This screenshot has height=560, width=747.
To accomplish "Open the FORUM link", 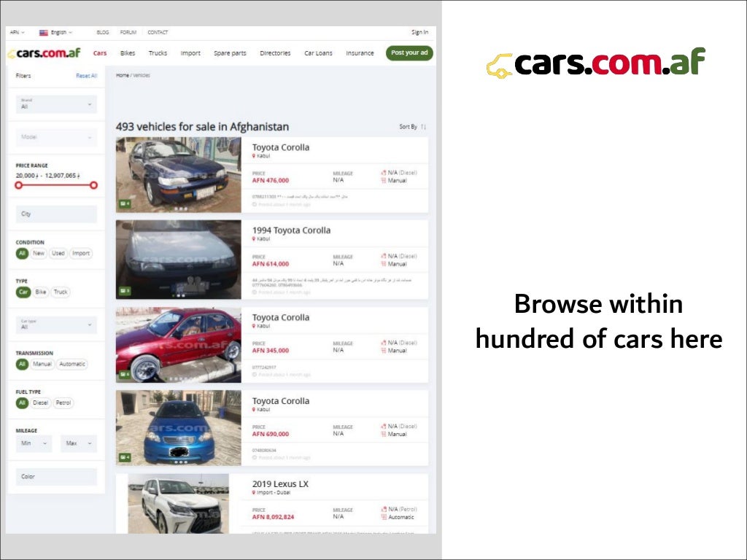I will point(128,33).
